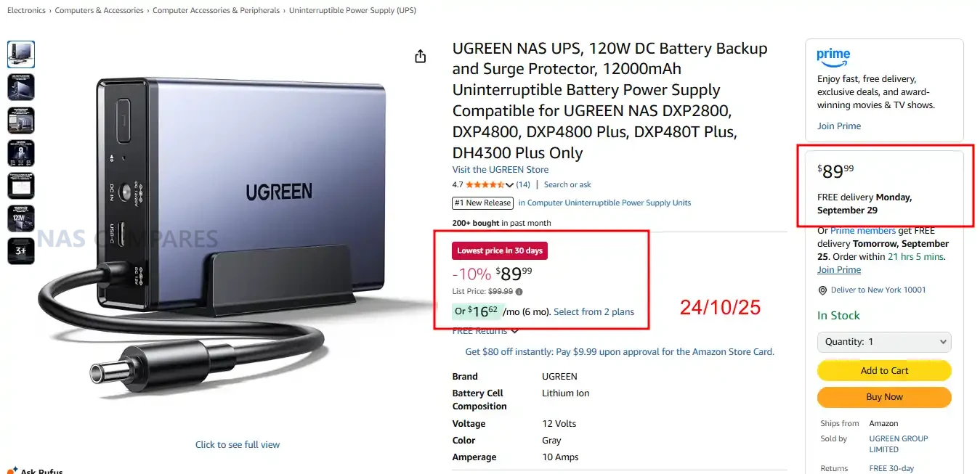
Task: Select the first product thumbnail
Action: pos(21,54)
